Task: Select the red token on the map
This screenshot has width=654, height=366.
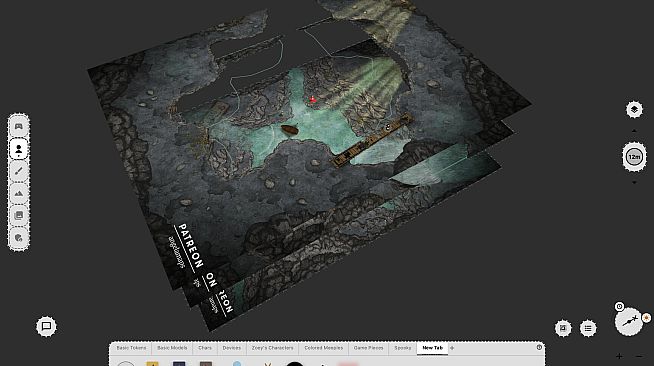Action: (312, 100)
